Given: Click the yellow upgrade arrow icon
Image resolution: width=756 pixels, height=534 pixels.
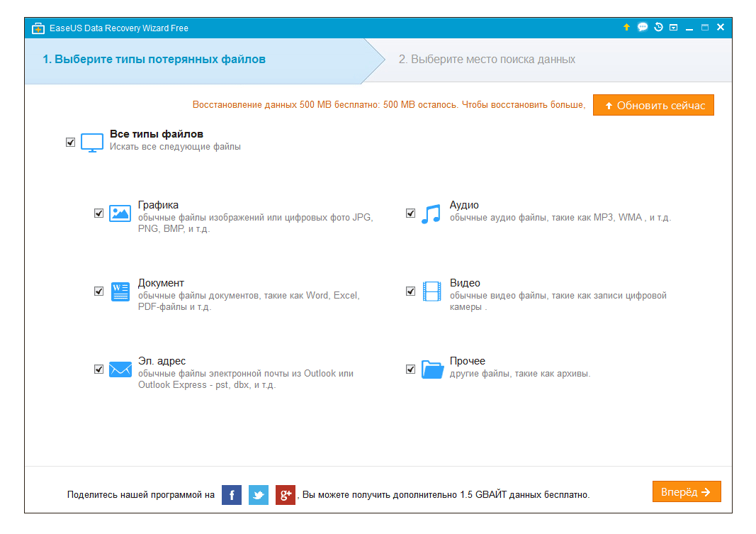Looking at the screenshot, I should click(626, 28).
